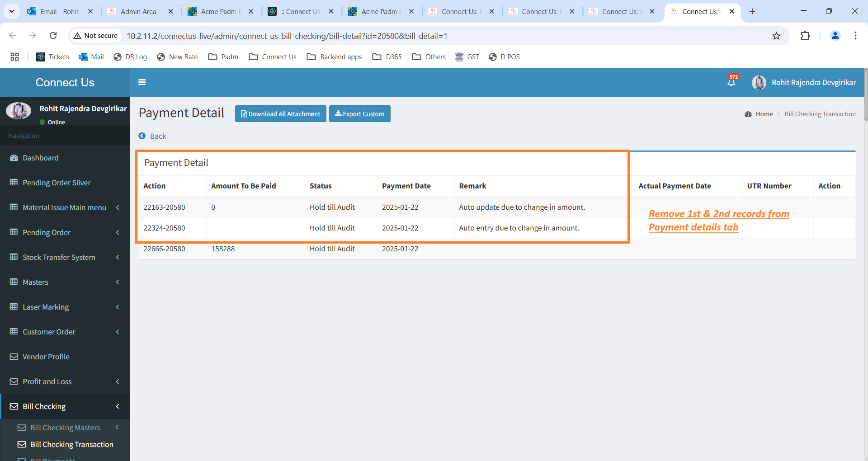
Task: Toggle the hamburger sidebar menu icon
Action: pyautogui.click(x=142, y=82)
